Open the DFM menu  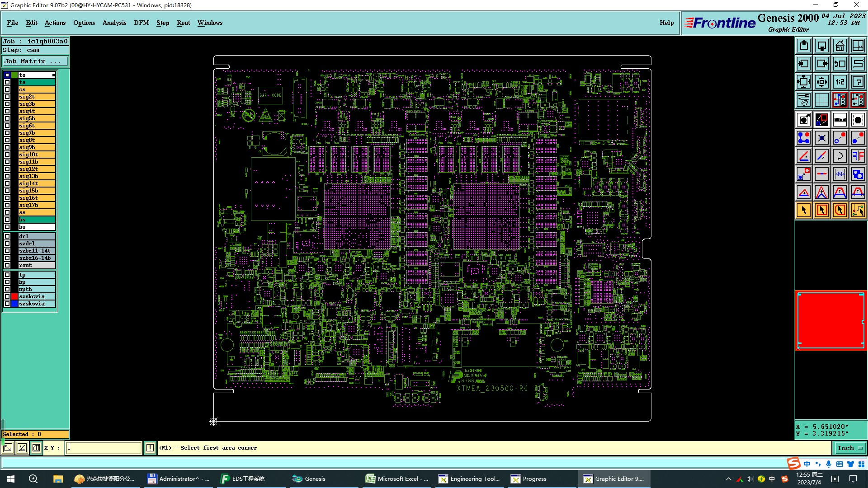pos(141,23)
